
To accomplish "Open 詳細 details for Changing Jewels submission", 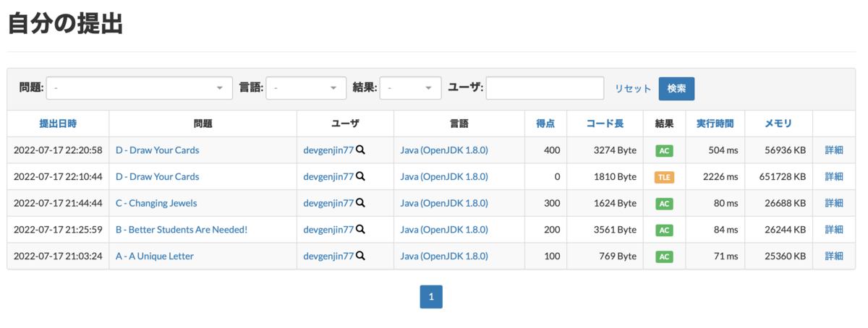I will (x=834, y=204).
